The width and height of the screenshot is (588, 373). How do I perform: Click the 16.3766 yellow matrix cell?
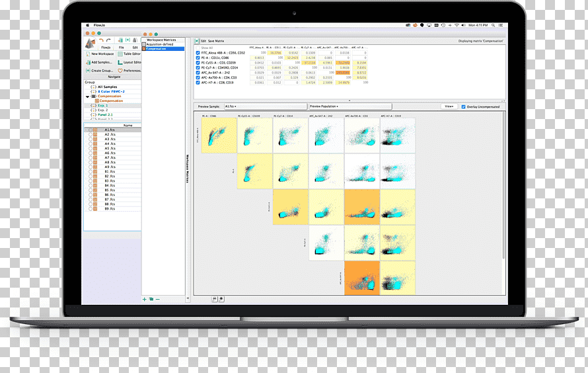(275, 53)
